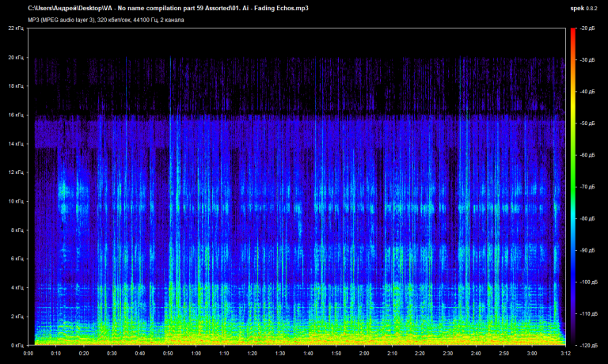The height and width of the screenshot is (364, 608).
Task: Click the 0:20 time axis label
Action: [84, 354]
